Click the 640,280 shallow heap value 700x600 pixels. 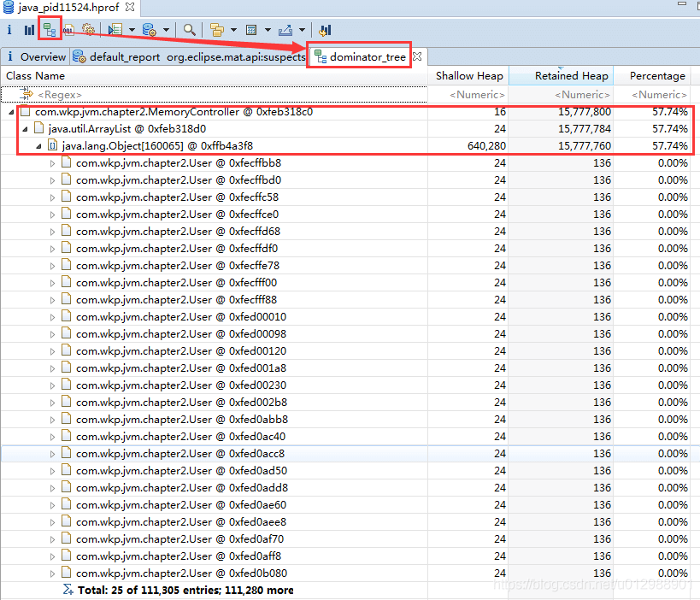[x=486, y=146]
